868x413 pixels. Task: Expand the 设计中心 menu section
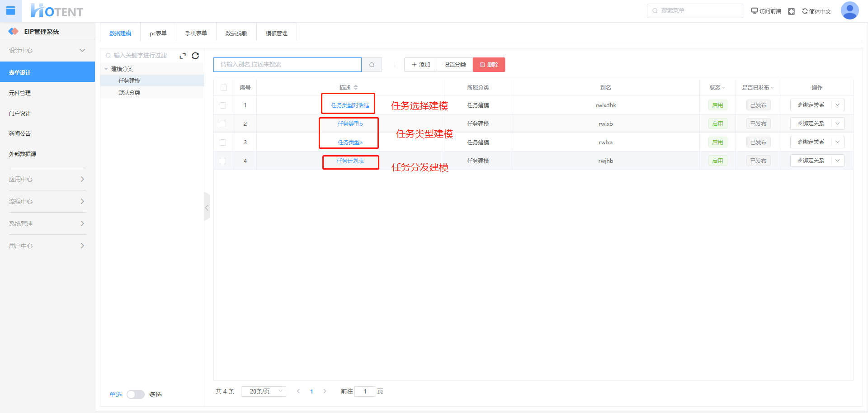47,50
